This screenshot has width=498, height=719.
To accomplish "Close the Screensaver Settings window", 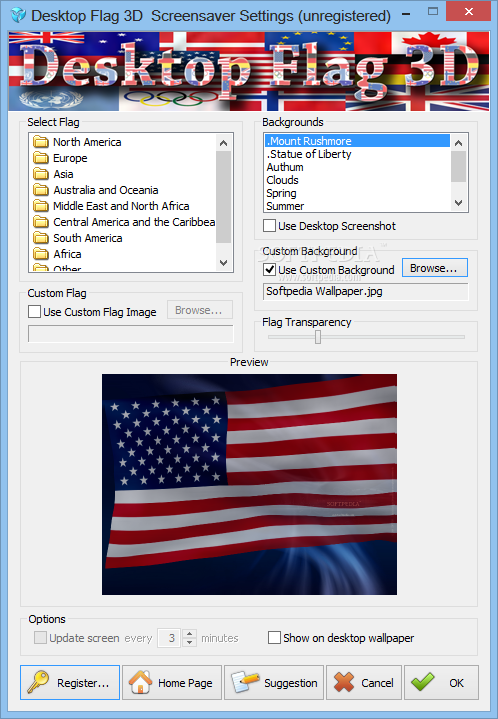I will point(469,11).
